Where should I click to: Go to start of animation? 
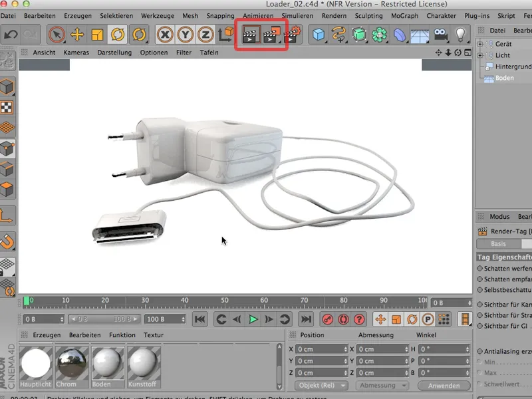coord(200,319)
